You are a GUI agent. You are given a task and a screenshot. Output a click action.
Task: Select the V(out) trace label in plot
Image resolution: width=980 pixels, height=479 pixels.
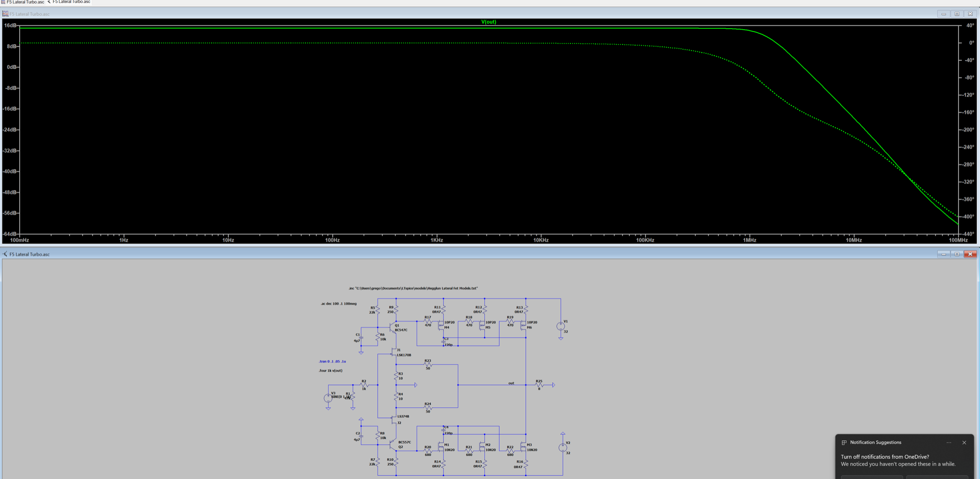pyautogui.click(x=489, y=22)
